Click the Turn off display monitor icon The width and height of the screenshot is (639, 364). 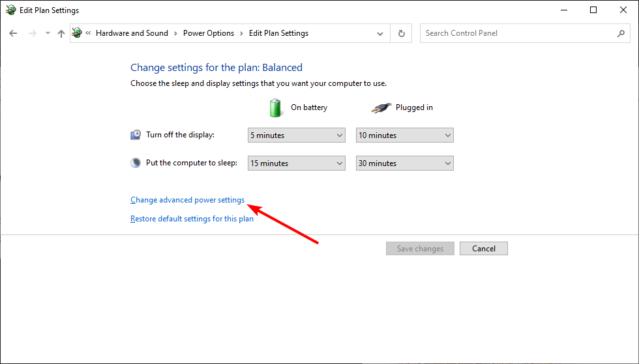pos(136,135)
